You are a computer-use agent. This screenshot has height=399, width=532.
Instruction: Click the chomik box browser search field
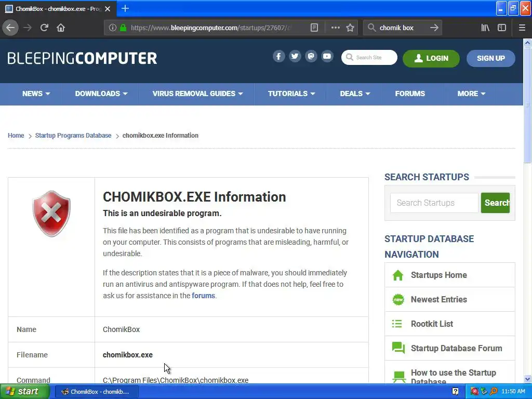[402, 28]
